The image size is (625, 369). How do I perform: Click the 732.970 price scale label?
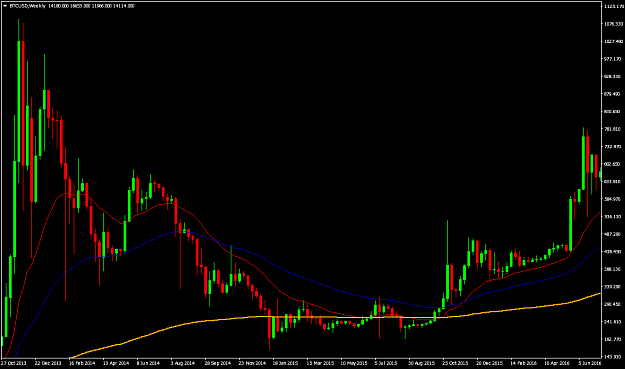(x=613, y=147)
